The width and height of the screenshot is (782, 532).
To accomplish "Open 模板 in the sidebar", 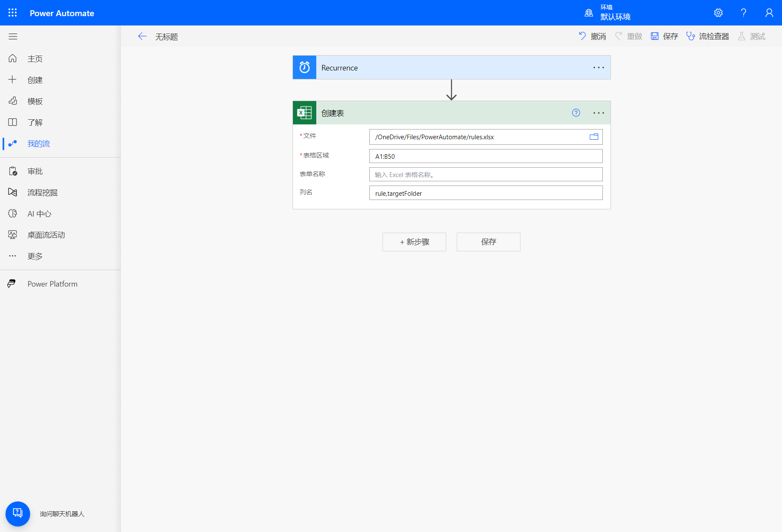I will 35,101.
